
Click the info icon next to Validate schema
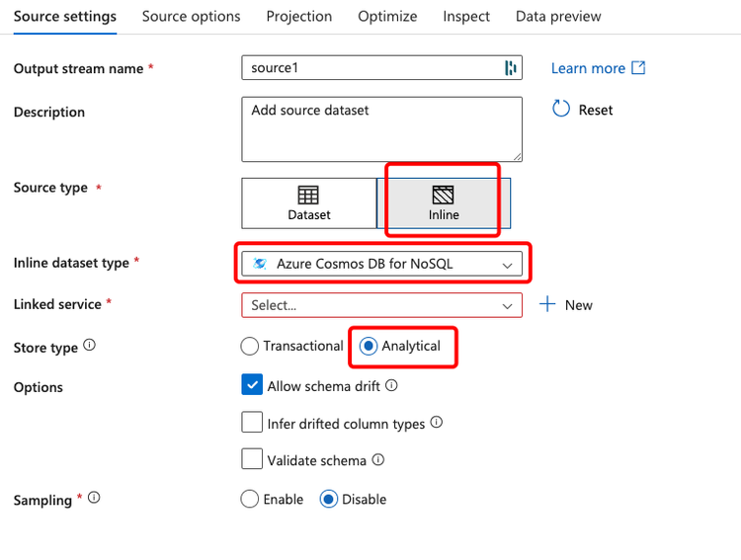pos(378,459)
